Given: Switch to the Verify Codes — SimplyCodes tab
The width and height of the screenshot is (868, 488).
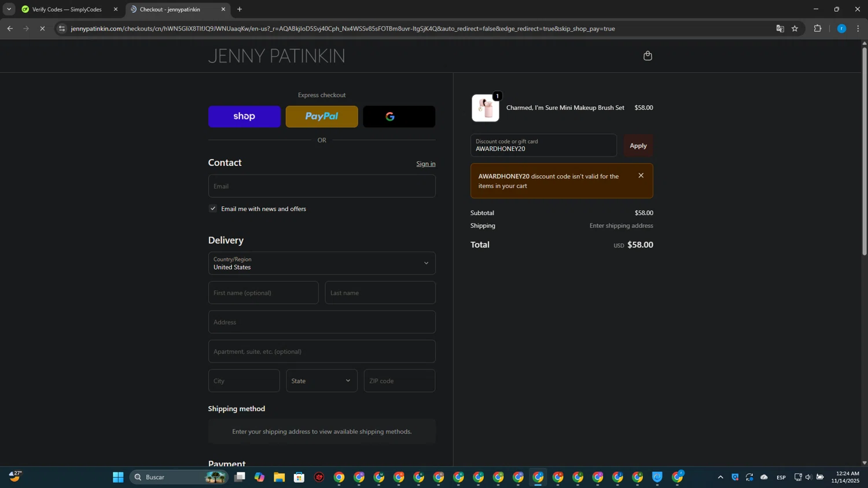Looking at the screenshot, I should click(x=67, y=9).
